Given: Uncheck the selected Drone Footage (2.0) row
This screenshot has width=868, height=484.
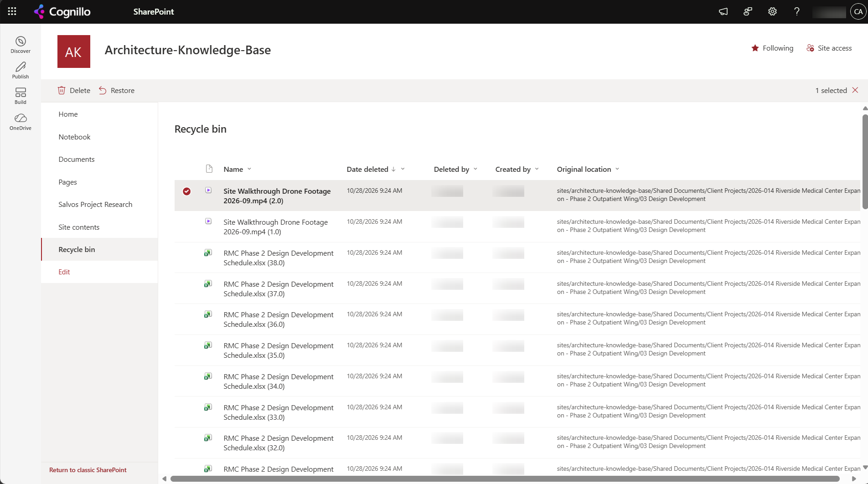Looking at the screenshot, I should [187, 191].
